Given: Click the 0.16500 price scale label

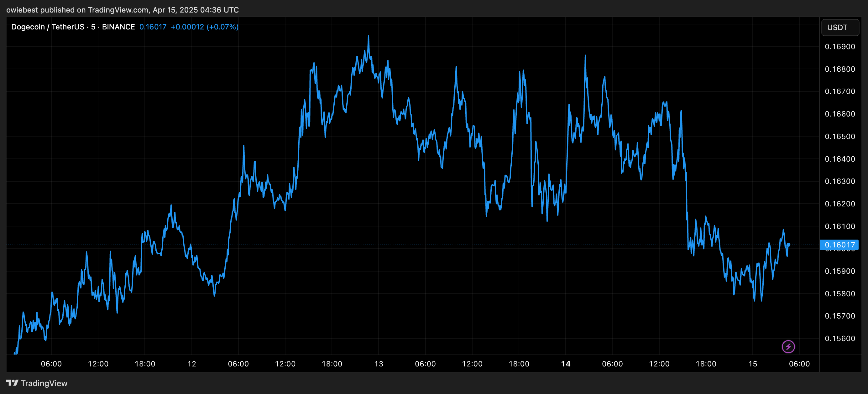Looking at the screenshot, I should (x=840, y=136).
